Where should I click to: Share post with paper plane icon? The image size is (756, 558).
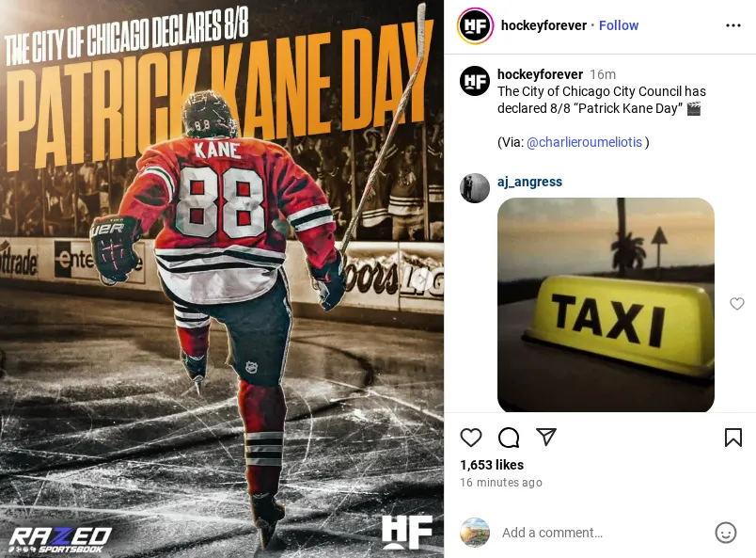pyautogui.click(x=546, y=437)
